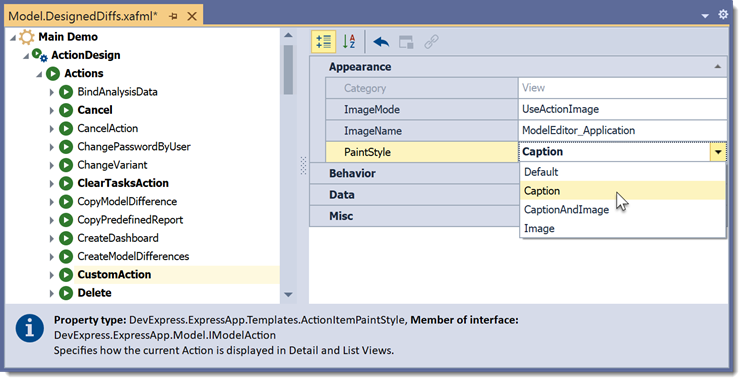The image size is (743, 382).
Task: Click the CancelAction green icon
Action: [66, 128]
